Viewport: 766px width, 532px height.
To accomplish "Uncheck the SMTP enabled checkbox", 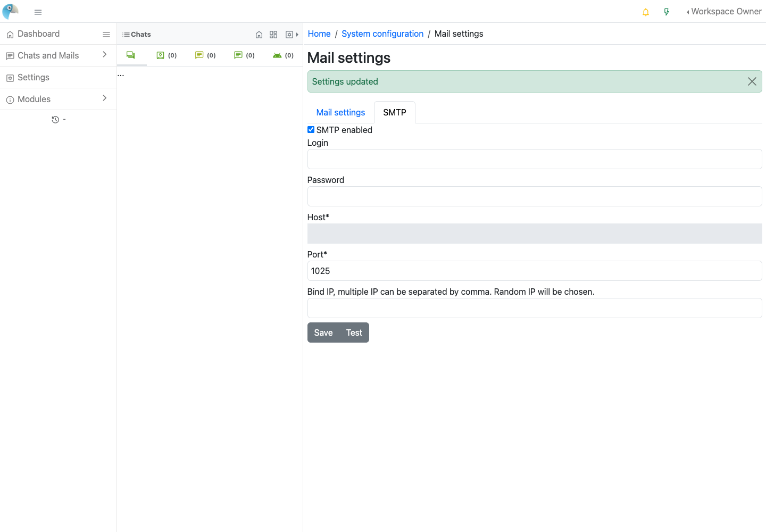I will (x=311, y=130).
